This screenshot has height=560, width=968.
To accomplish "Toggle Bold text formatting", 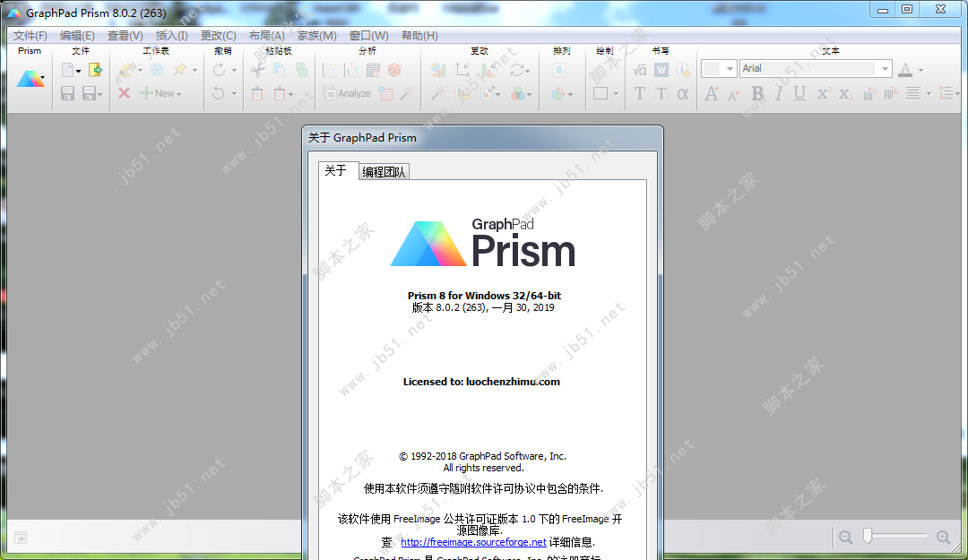I will tap(756, 93).
